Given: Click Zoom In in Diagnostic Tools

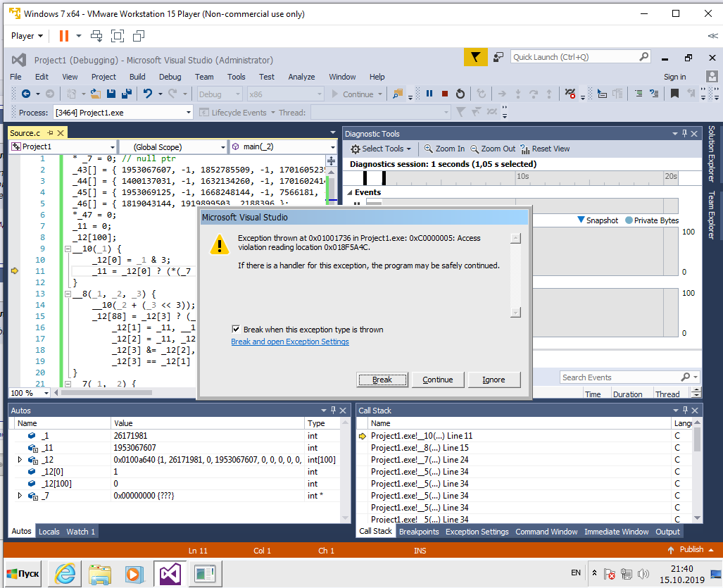Looking at the screenshot, I should click(444, 149).
